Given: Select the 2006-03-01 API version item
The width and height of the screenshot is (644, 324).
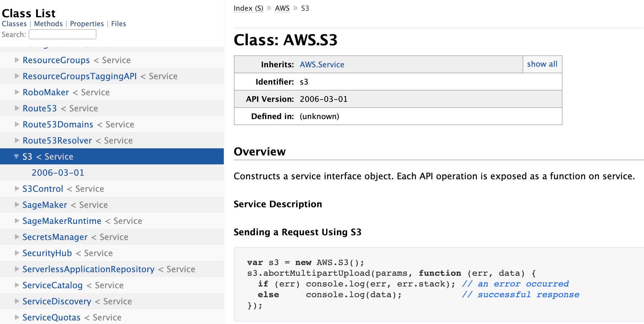Looking at the screenshot, I should [x=58, y=173].
